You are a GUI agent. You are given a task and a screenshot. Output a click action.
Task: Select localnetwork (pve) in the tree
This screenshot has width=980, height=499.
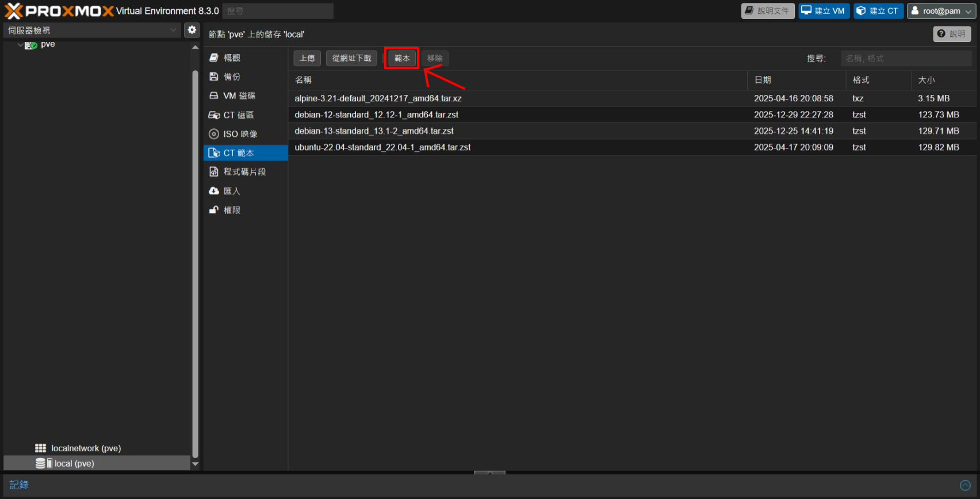coord(86,448)
